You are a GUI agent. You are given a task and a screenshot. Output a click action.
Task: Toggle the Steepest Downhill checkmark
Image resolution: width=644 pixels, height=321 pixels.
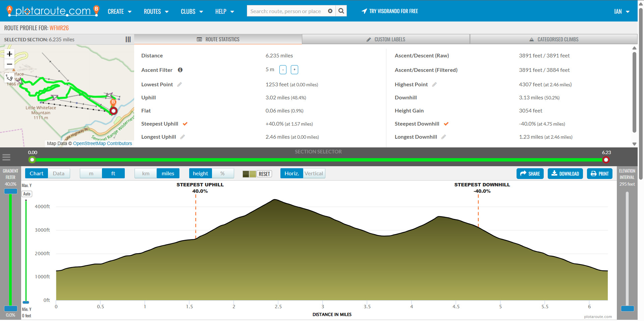click(446, 124)
